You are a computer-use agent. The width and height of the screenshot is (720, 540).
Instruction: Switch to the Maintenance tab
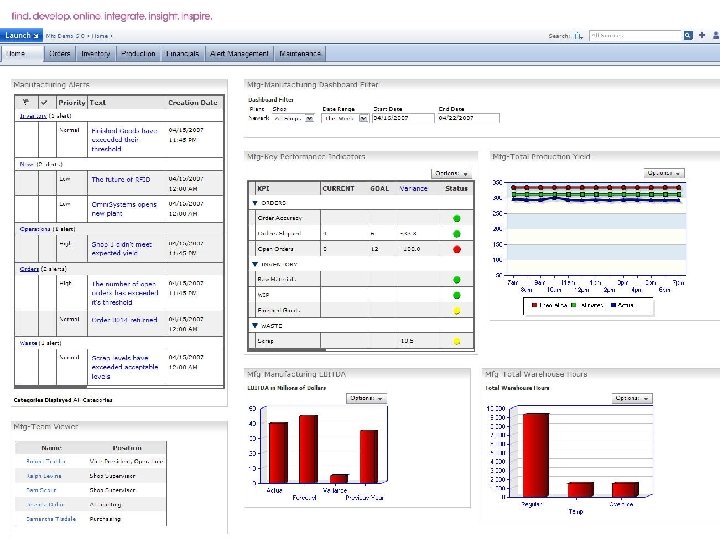click(x=300, y=54)
